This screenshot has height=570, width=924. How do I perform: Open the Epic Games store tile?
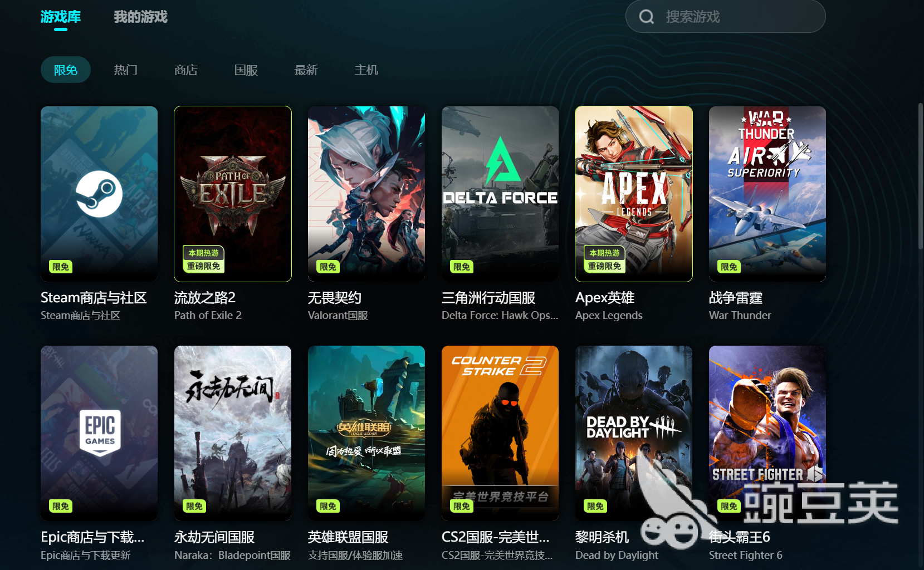click(x=99, y=433)
